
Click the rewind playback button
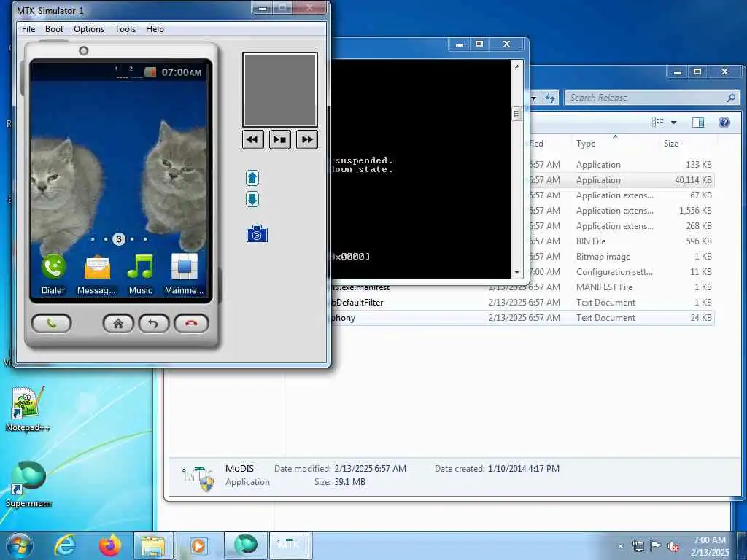(x=252, y=139)
